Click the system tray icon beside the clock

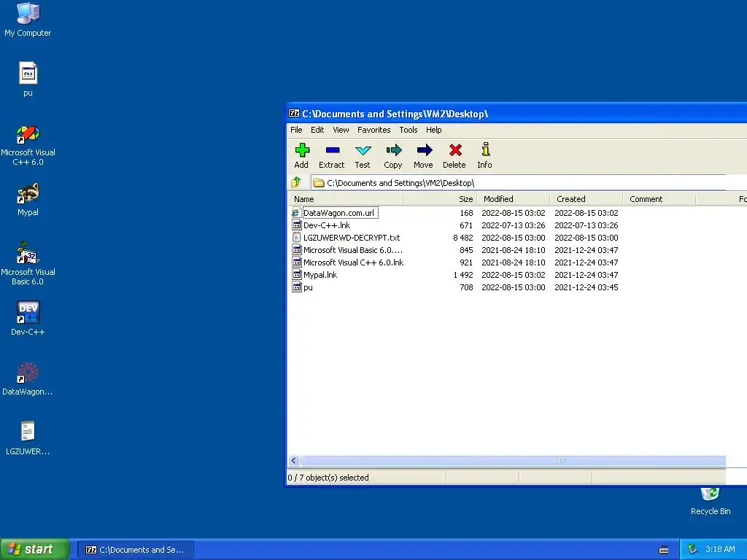[692, 549]
